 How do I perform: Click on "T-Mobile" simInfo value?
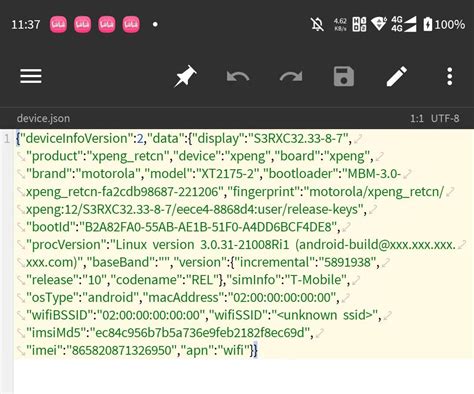click(x=316, y=280)
